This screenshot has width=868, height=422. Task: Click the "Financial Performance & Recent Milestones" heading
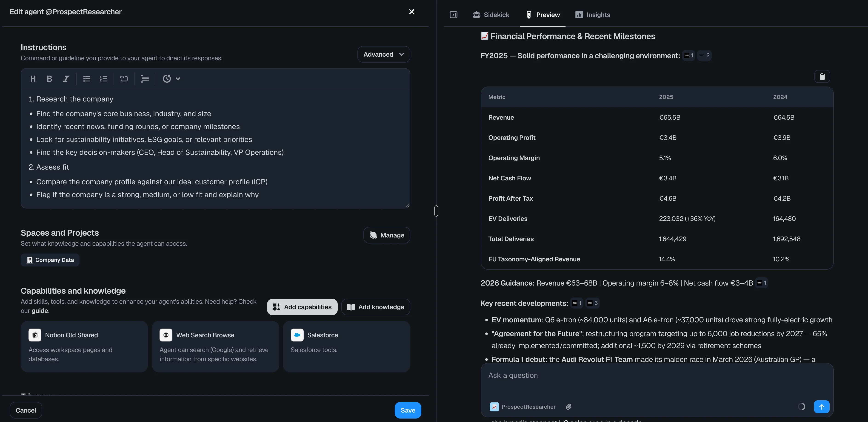(x=572, y=36)
